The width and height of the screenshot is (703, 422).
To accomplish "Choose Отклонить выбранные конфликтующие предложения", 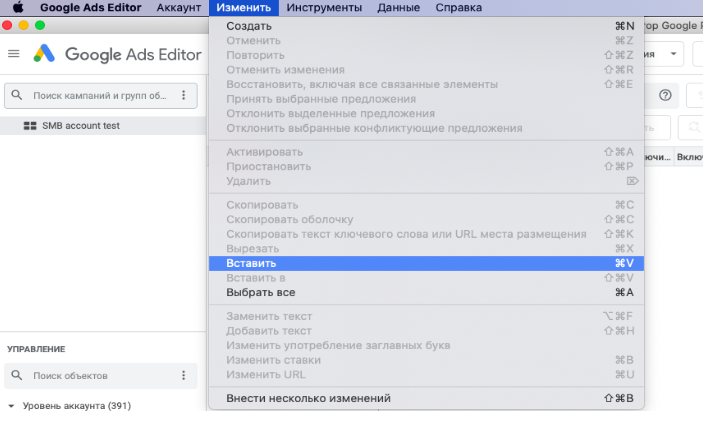I will [x=426, y=128].
